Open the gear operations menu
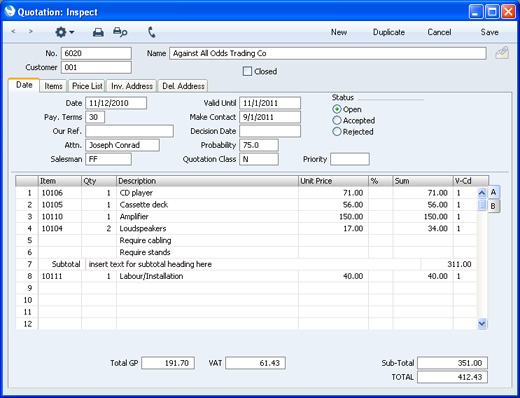Viewport: 520px width, 398px height. 64,32
